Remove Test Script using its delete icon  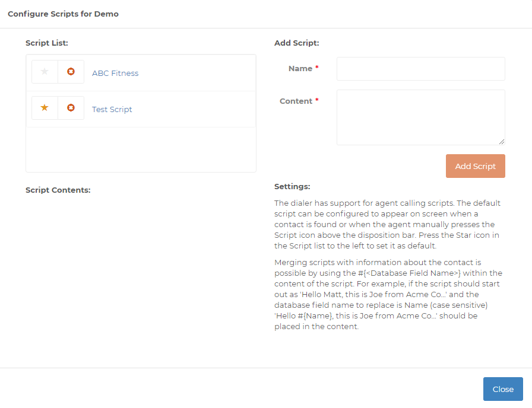click(x=71, y=108)
